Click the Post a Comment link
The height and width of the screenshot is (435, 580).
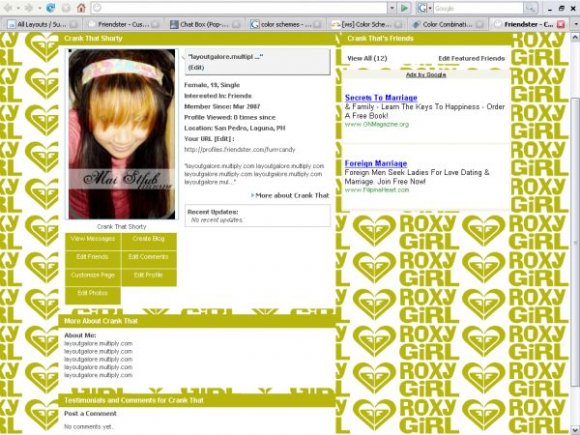(x=90, y=414)
